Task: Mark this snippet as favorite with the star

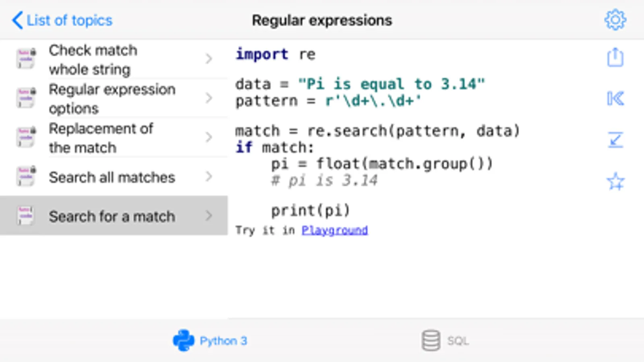Action: 615,181
